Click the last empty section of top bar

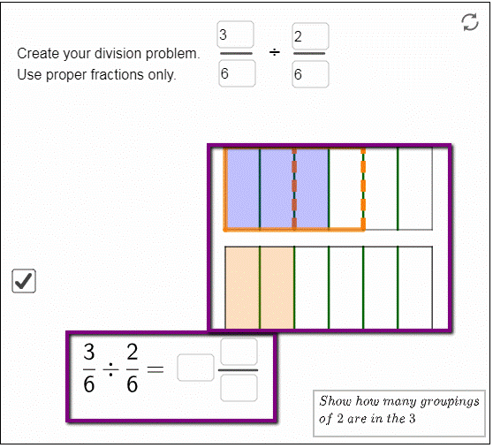tap(415, 188)
